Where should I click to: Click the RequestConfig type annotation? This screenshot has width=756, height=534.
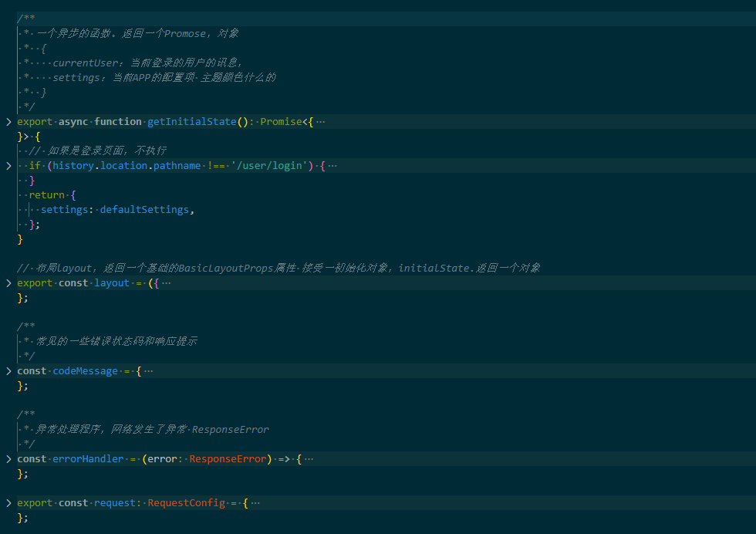point(186,502)
